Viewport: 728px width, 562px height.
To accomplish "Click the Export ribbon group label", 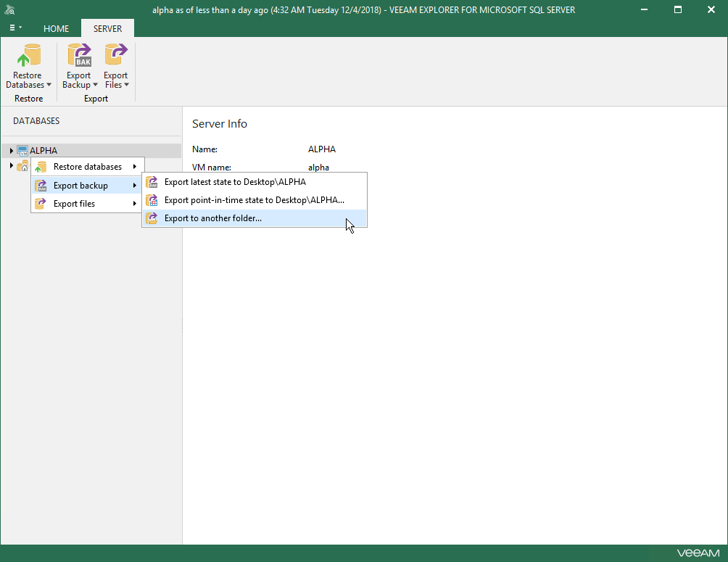I will pyautogui.click(x=96, y=99).
